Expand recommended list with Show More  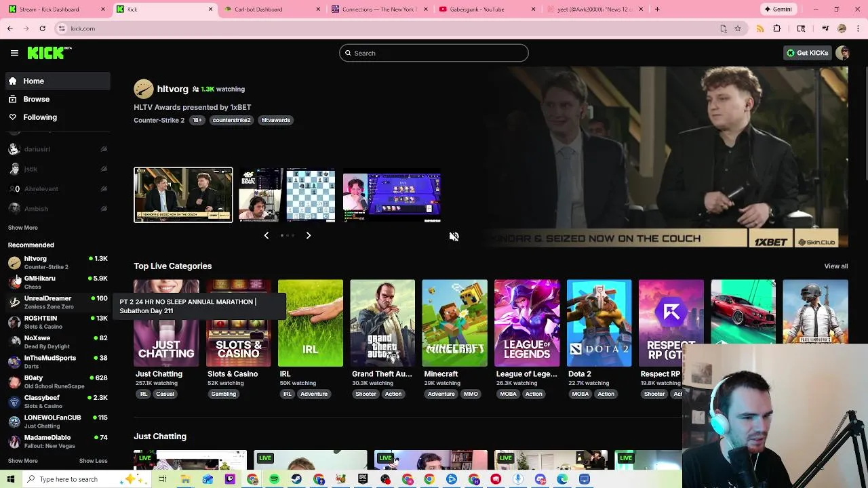click(x=23, y=461)
